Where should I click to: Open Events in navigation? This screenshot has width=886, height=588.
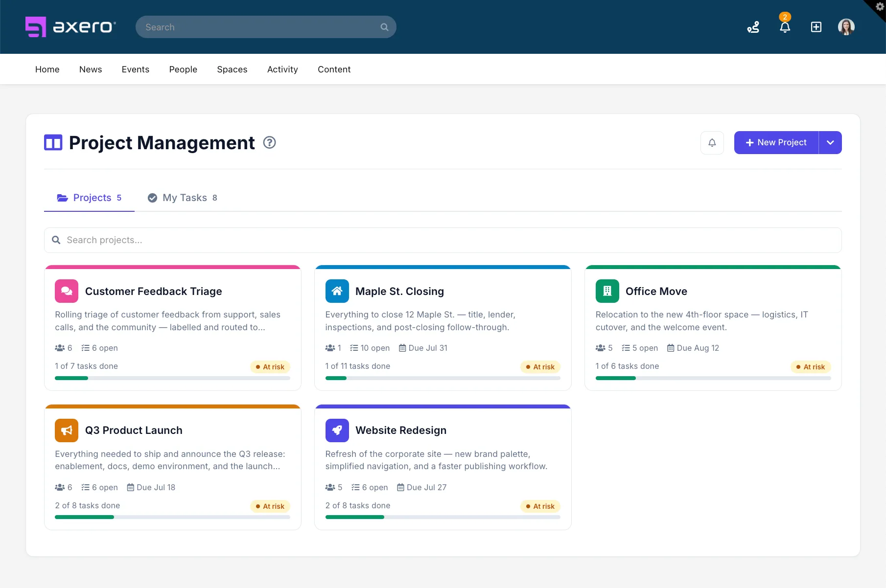click(136, 69)
